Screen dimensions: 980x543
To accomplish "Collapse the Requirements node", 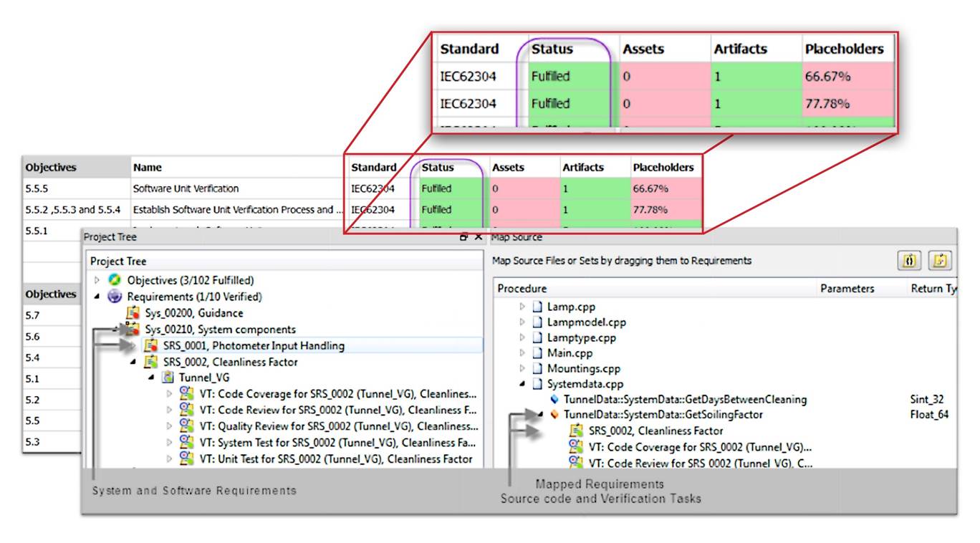I will point(98,297).
